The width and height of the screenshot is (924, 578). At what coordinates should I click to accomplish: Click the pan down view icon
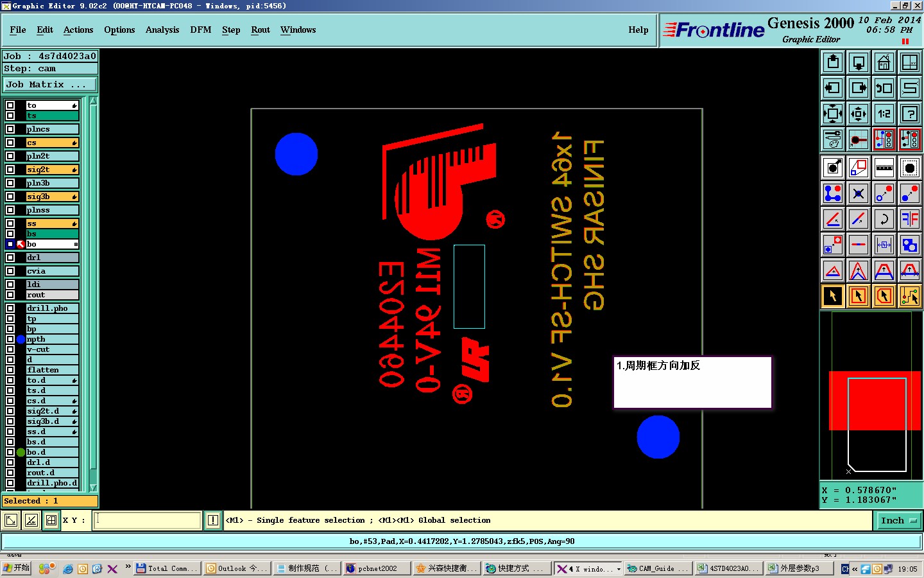click(x=859, y=62)
